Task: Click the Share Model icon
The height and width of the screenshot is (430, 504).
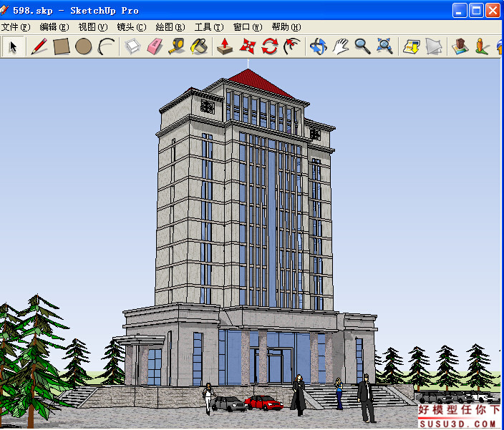Action: click(434, 47)
